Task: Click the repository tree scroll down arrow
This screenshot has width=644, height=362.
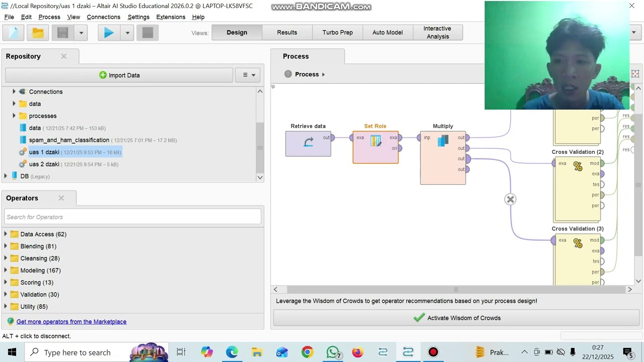Action: point(260,177)
